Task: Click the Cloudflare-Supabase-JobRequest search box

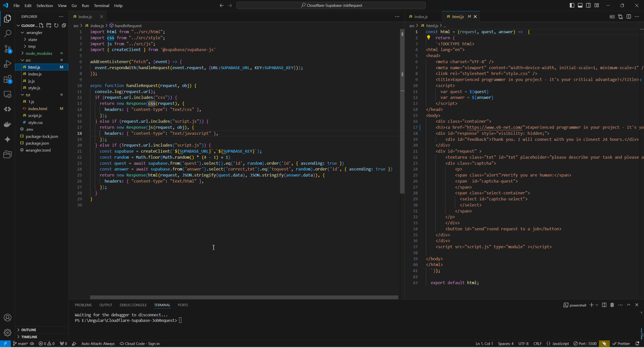Action: point(331,5)
